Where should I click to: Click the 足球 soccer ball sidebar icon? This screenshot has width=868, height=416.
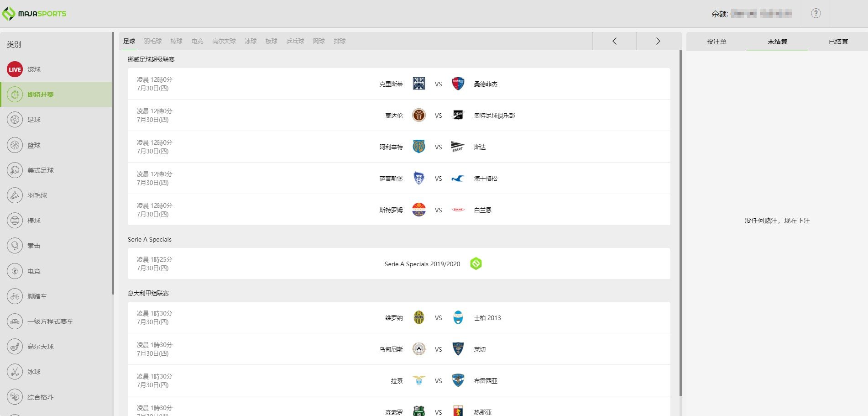[15, 120]
